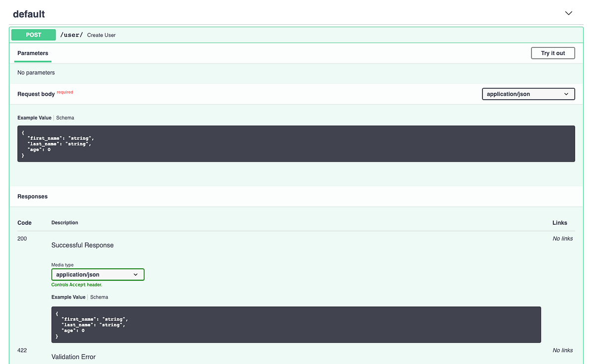Click the /user/ endpoint path link
595x364 pixels.
tap(71, 34)
